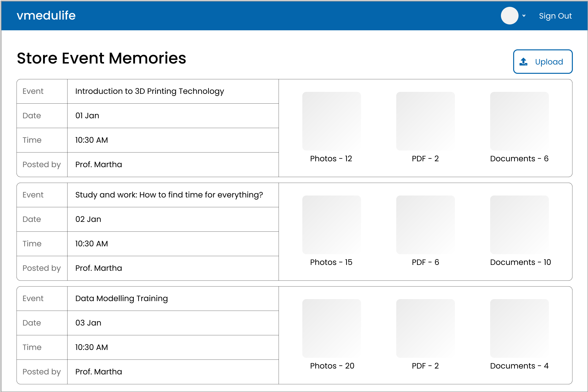This screenshot has width=588, height=392.
Task: Click the Store Event Memories heading
Action: pyautogui.click(x=102, y=58)
